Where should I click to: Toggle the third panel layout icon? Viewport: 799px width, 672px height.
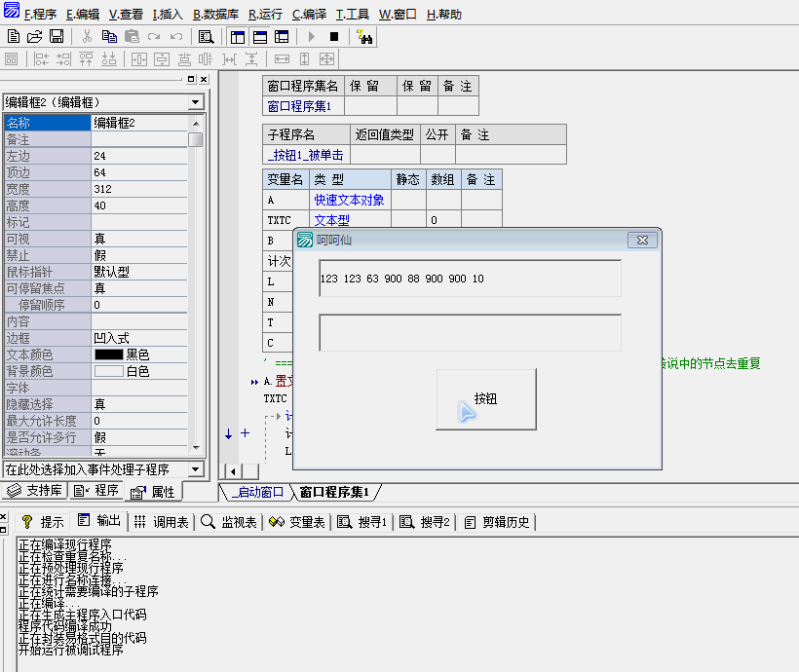coord(282,37)
